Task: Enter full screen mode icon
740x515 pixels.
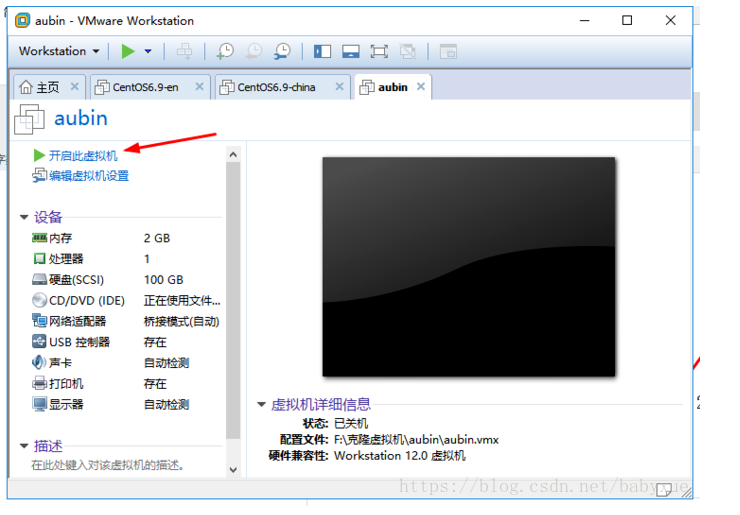Action: pos(379,51)
